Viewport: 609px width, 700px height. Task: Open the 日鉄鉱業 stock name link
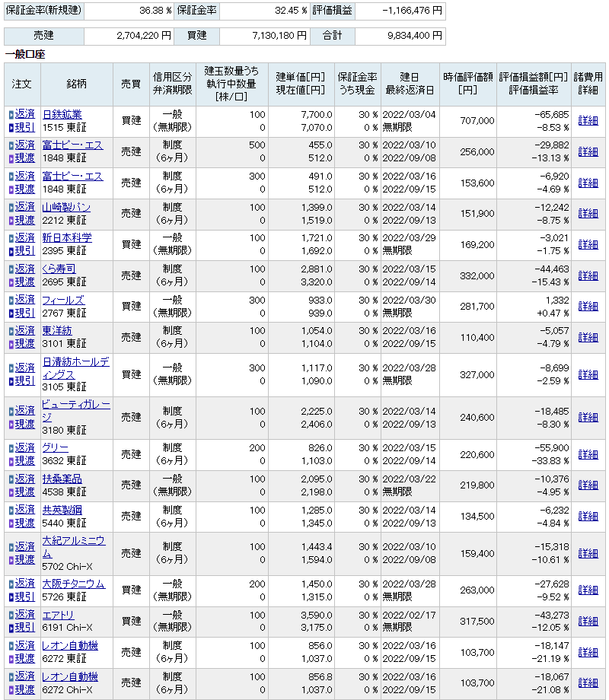point(62,114)
